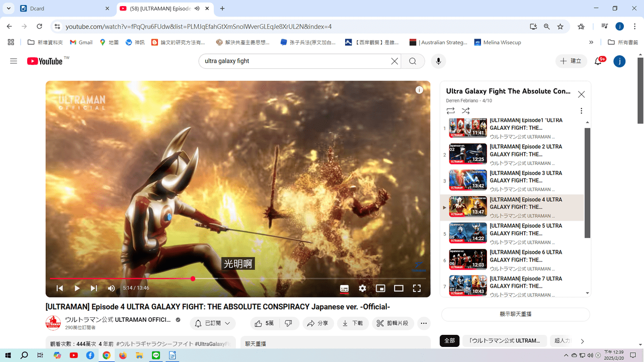The image size is (644, 362).
Task: Open the Windows Start menu
Action: pyautogui.click(x=9, y=355)
